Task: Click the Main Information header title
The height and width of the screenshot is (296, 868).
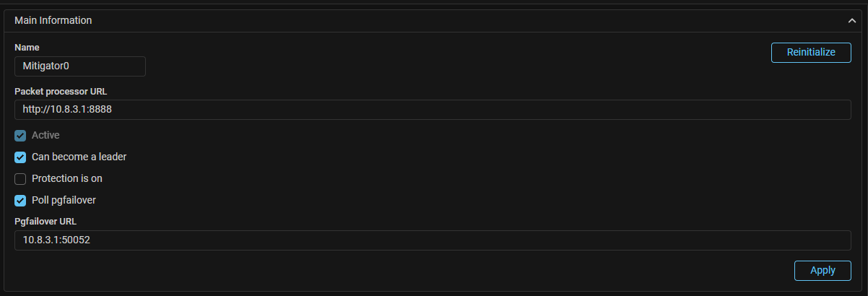Action: click(53, 21)
